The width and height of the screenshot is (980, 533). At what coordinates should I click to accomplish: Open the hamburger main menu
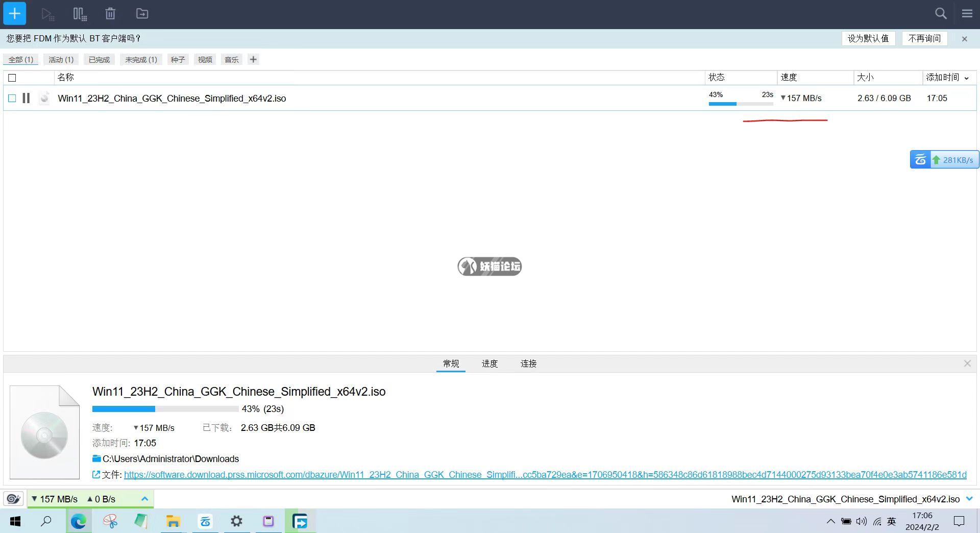pyautogui.click(x=967, y=14)
